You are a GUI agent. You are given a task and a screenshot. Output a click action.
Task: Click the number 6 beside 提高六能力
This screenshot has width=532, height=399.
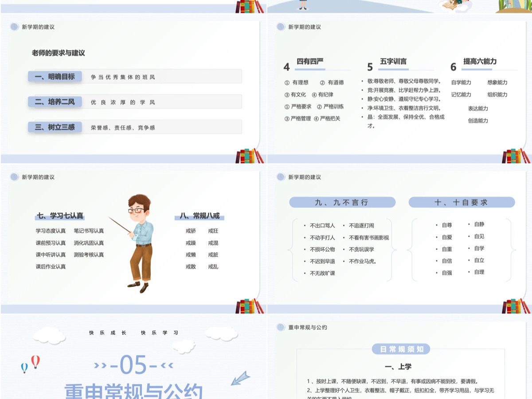point(454,67)
